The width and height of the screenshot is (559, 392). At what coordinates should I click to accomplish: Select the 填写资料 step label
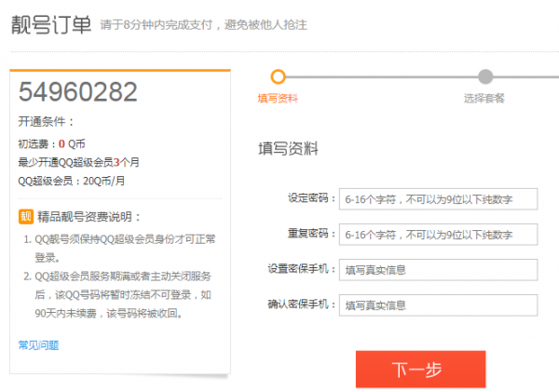278,99
